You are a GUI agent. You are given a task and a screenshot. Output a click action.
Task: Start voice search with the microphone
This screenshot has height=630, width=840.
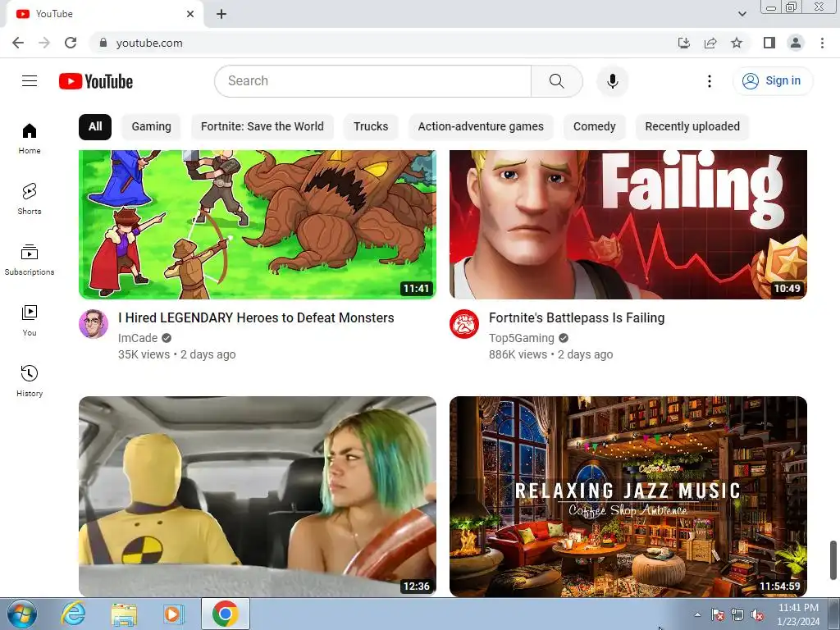coord(612,81)
